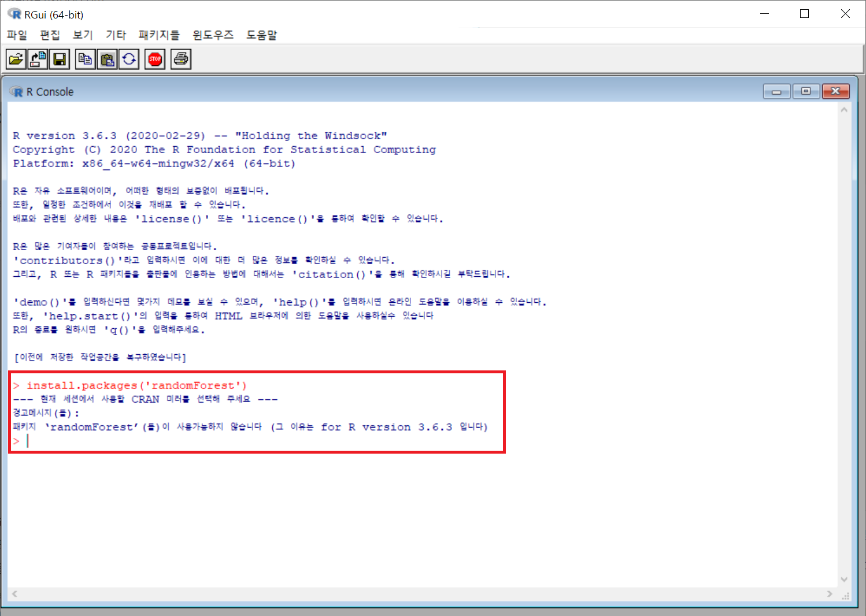The height and width of the screenshot is (616, 866).
Task: Click the Copyright (C) 2020 line
Action: (x=224, y=150)
